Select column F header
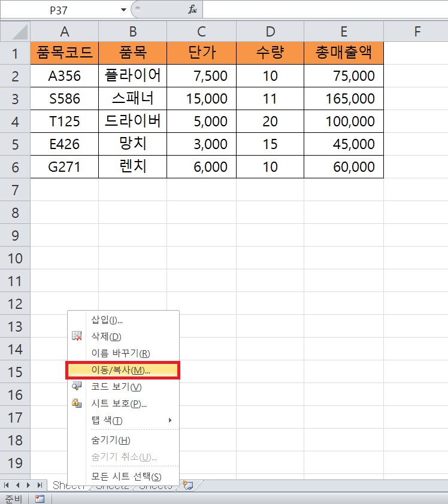Screen dimensions: 448x504 pyautogui.click(x=416, y=32)
